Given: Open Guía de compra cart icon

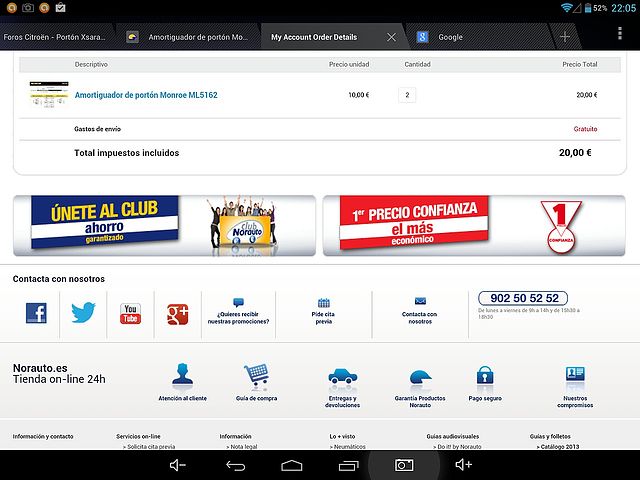Looking at the screenshot, I should coord(256,376).
